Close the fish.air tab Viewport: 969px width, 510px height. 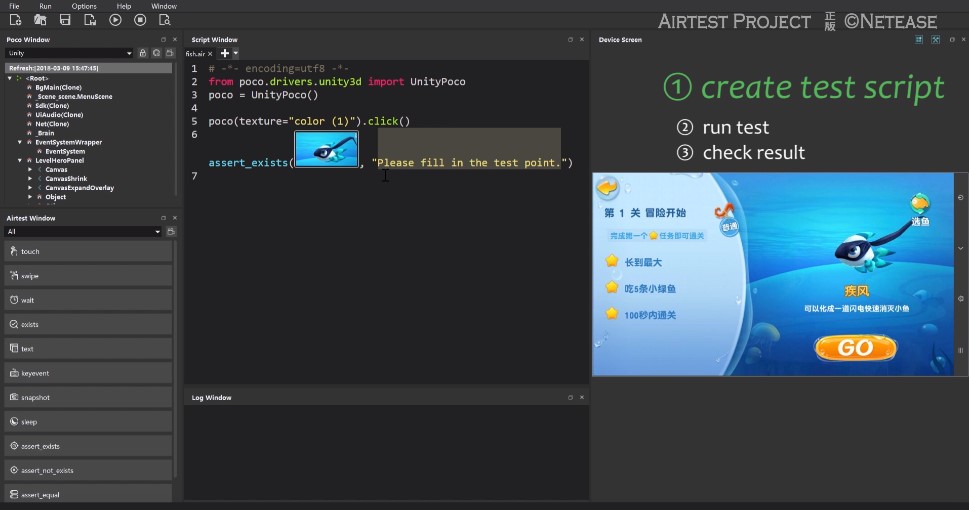(210, 54)
